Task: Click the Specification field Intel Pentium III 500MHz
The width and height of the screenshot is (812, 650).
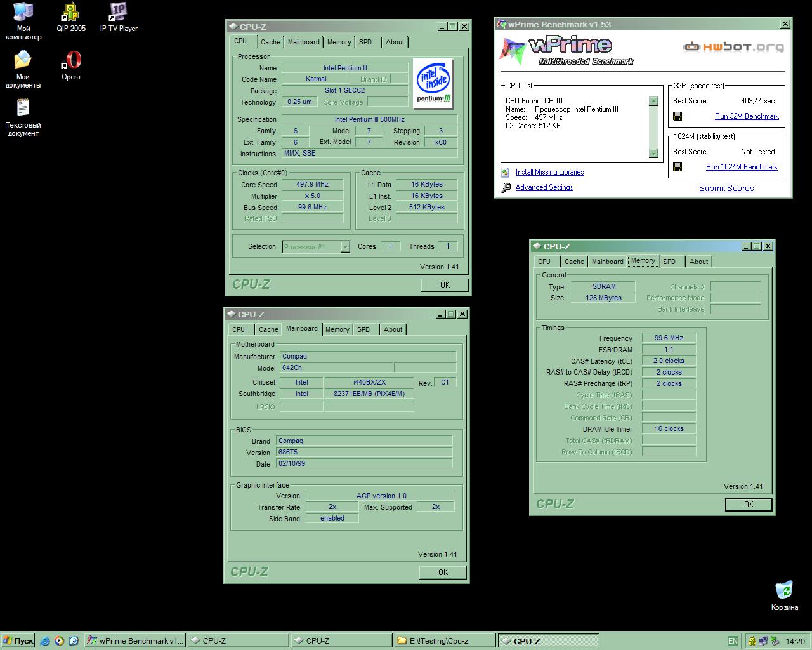Action: [370, 119]
